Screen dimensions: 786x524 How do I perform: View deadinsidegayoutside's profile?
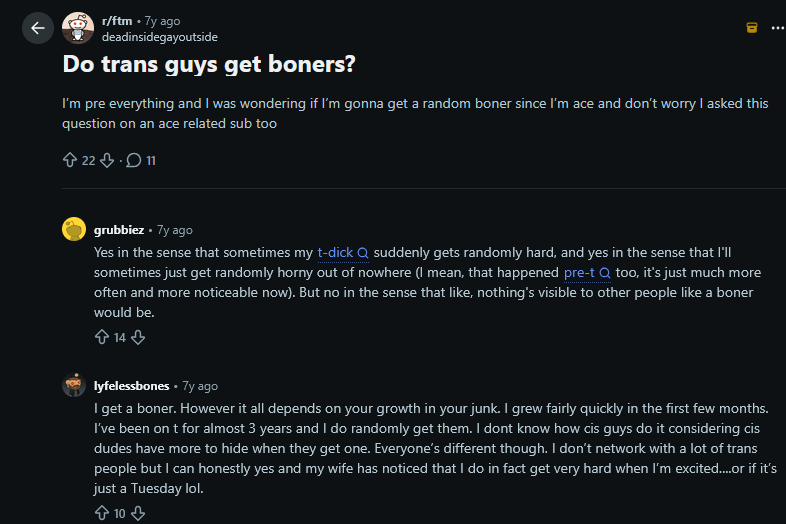pos(159,37)
